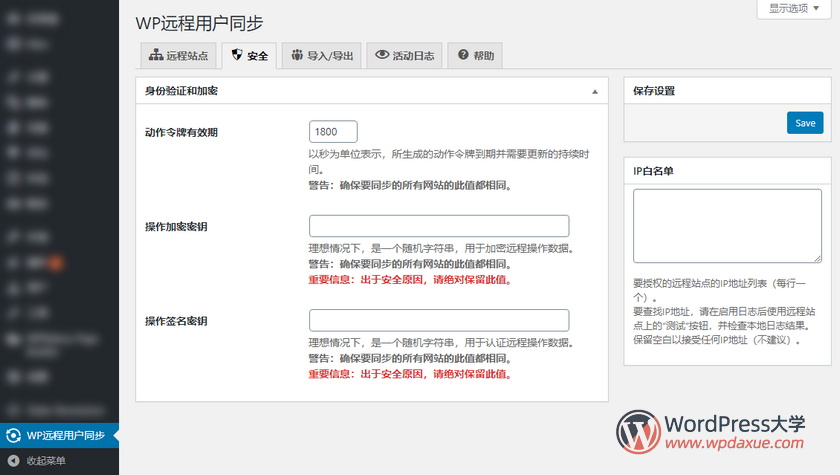Click the shield icon on 安全 tab

(237, 56)
